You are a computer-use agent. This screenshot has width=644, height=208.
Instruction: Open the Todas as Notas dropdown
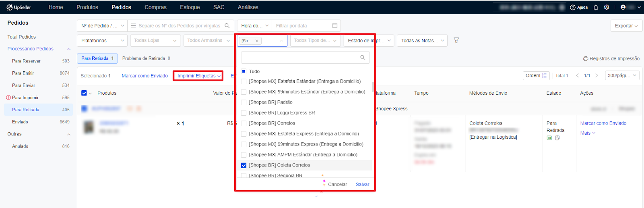tap(422, 41)
